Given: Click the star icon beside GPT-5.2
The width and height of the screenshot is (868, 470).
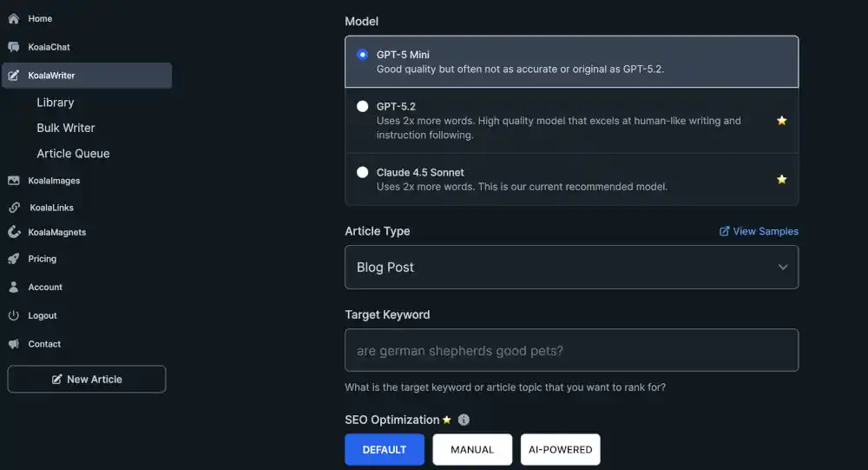Looking at the screenshot, I should 781,120.
